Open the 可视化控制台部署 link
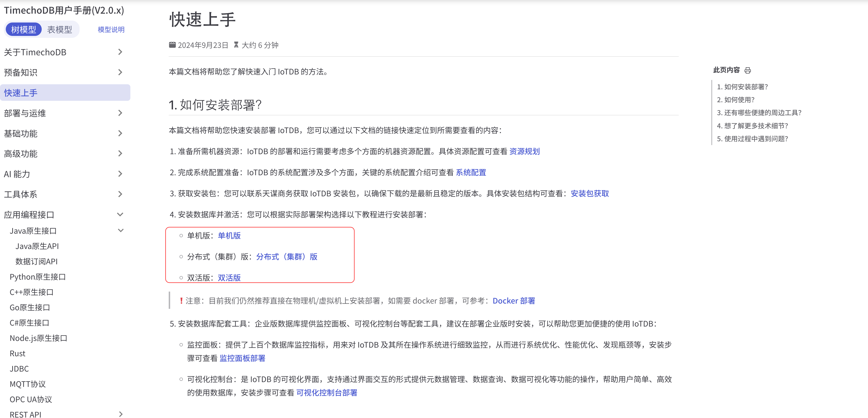 point(326,392)
